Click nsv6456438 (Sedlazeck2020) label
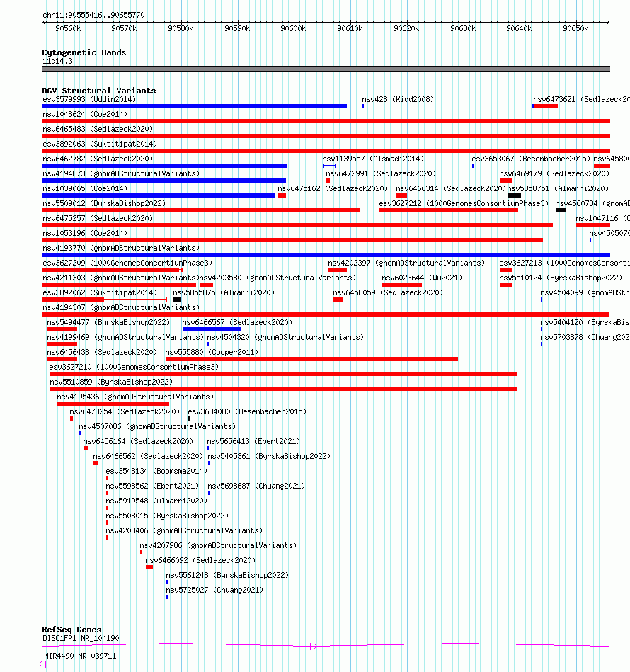This screenshot has height=672, width=630. coord(102,352)
